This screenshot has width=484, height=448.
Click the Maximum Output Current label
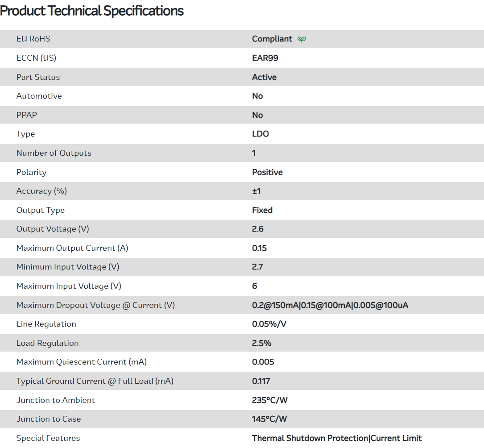coord(72,248)
